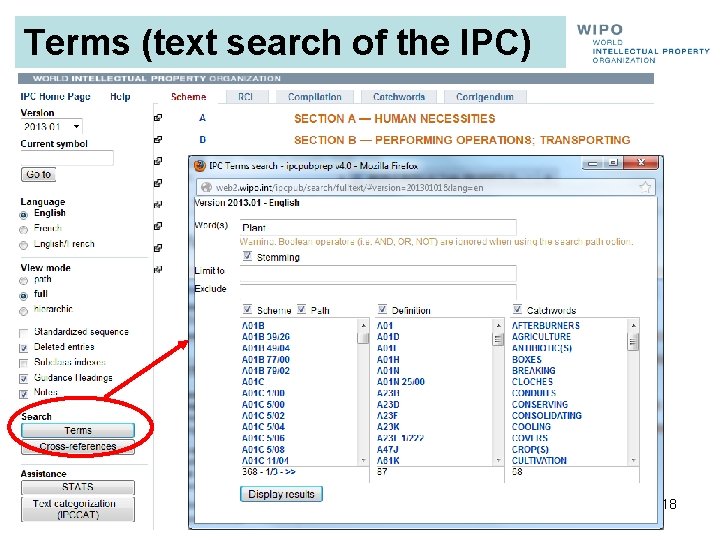Click the expand icon beside Section A

(x=158, y=118)
